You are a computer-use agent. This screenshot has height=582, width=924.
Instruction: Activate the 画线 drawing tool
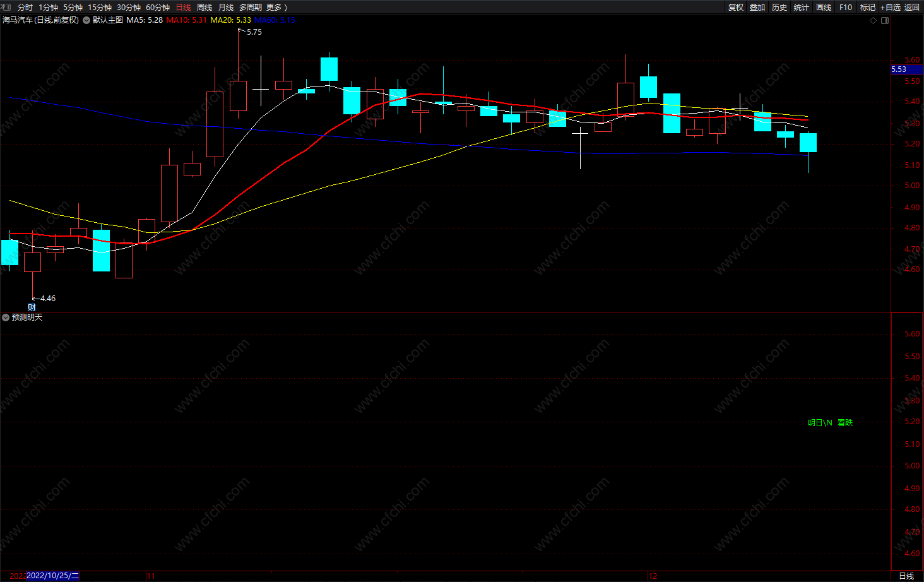coord(824,8)
